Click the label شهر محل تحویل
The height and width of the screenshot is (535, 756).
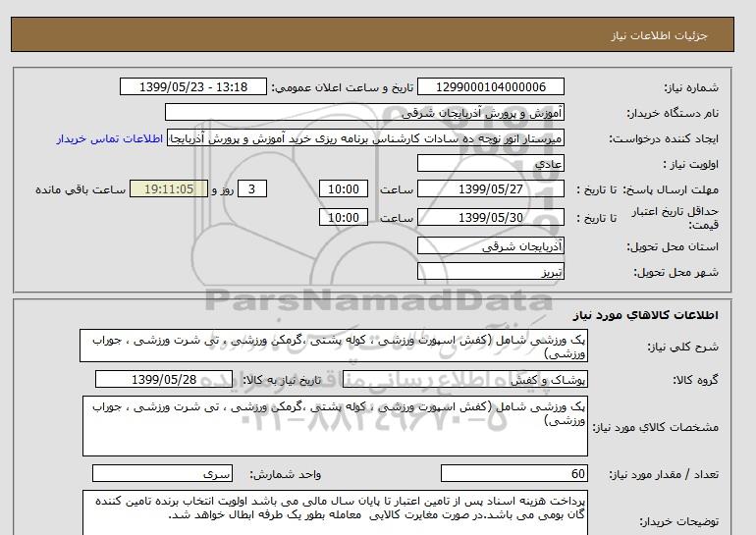(x=675, y=272)
